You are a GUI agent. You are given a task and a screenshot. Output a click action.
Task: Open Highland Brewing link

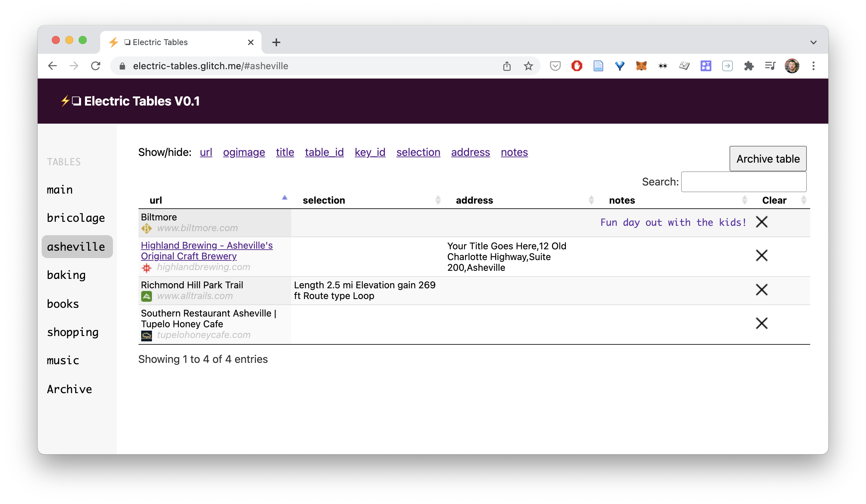(206, 251)
